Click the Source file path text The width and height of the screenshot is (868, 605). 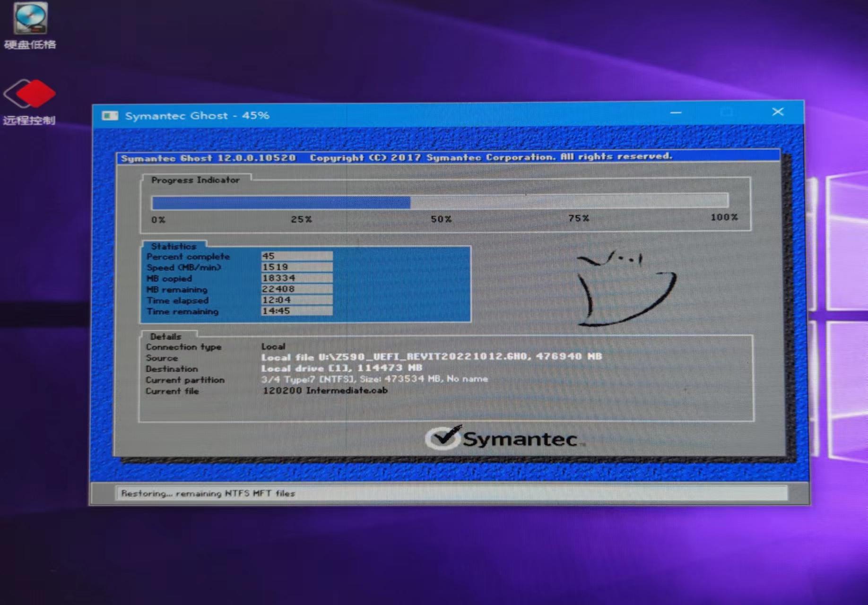(431, 356)
